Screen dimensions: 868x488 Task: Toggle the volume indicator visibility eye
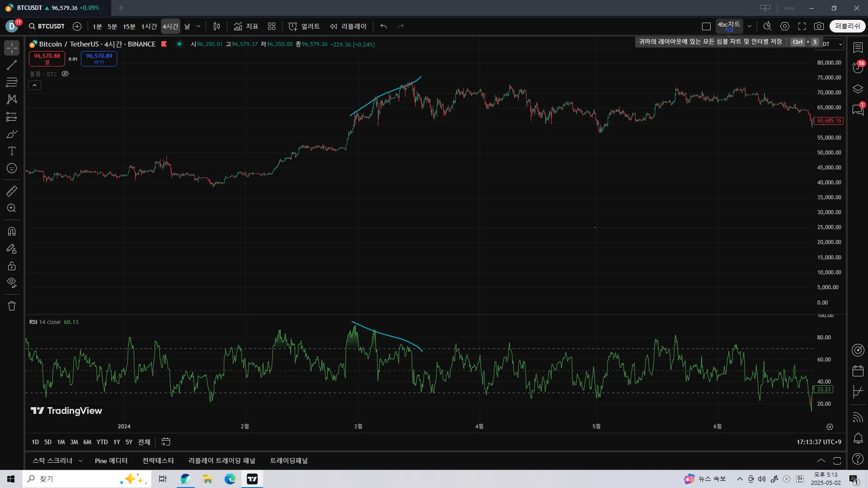click(65, 74)
